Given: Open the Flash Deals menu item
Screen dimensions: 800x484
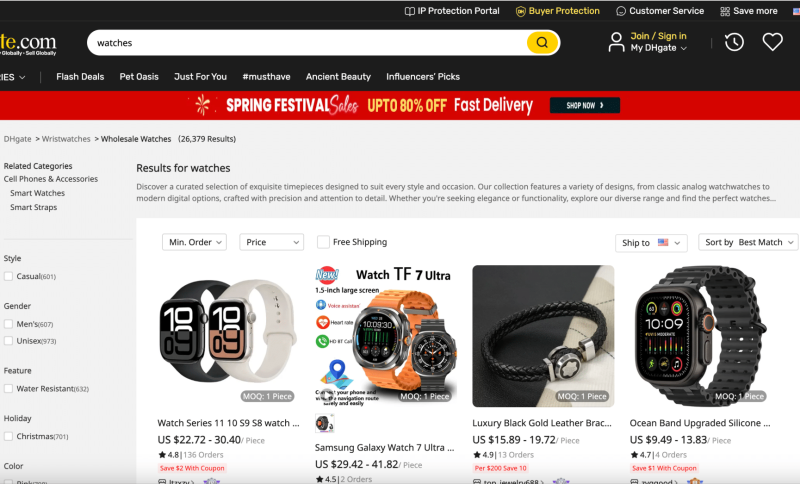Looking at the screenshot, I should [80, 77].
